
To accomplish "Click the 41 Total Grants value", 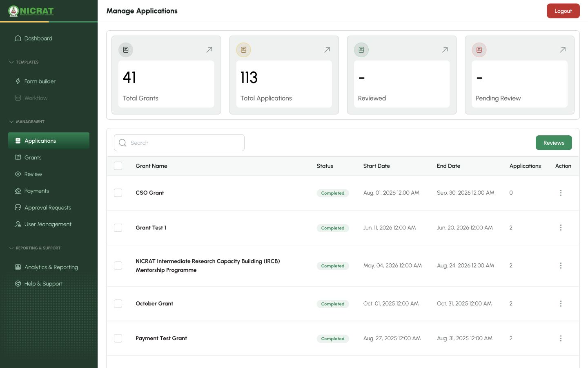I will click(129, 77).
